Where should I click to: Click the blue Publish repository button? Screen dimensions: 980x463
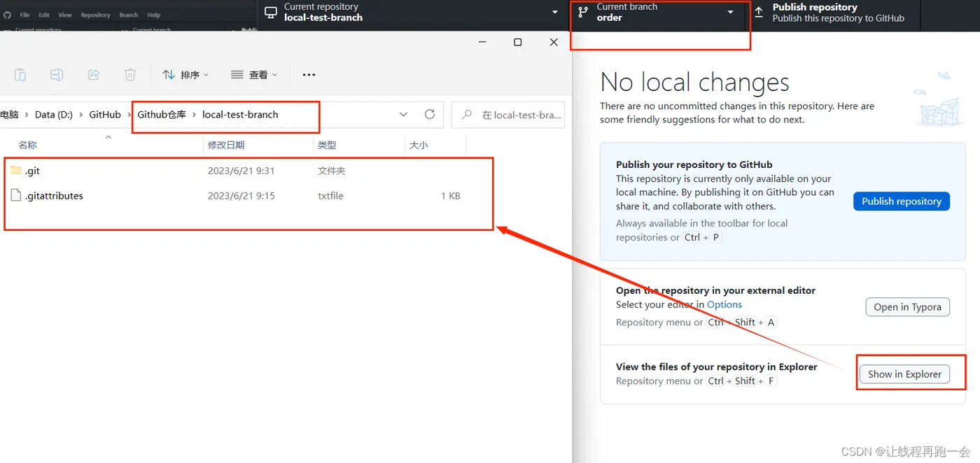(902, 201)
